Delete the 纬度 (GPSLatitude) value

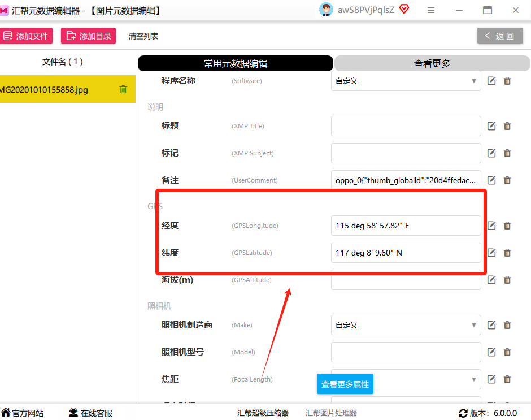click(507, 253)
